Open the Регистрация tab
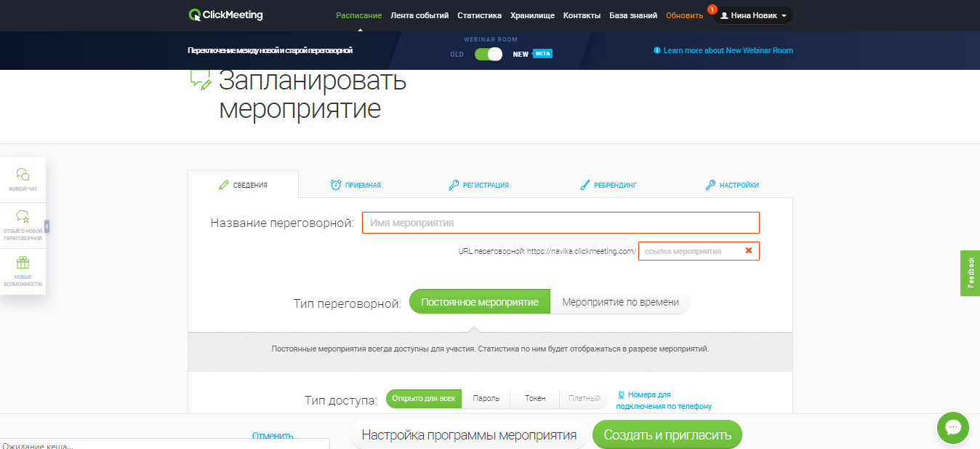 (479, 185)
